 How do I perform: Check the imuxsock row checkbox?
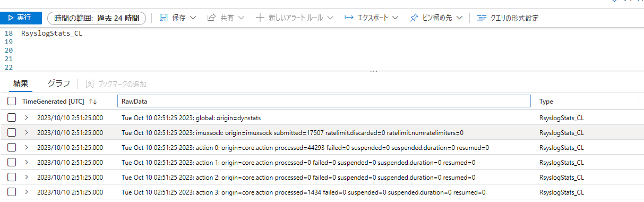pos(12,132)
